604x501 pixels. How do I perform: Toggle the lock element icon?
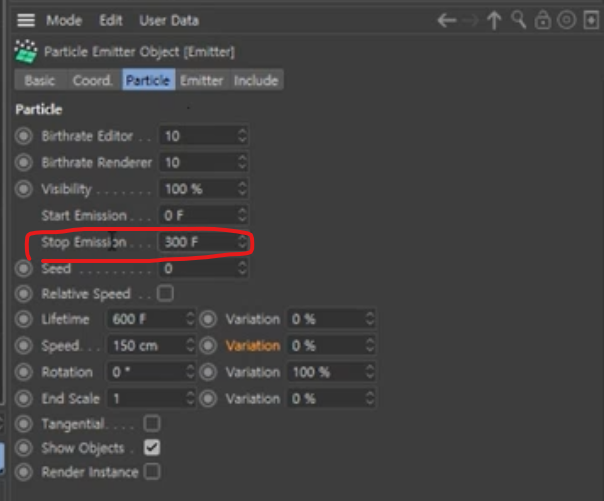click(x=543, y=20)
